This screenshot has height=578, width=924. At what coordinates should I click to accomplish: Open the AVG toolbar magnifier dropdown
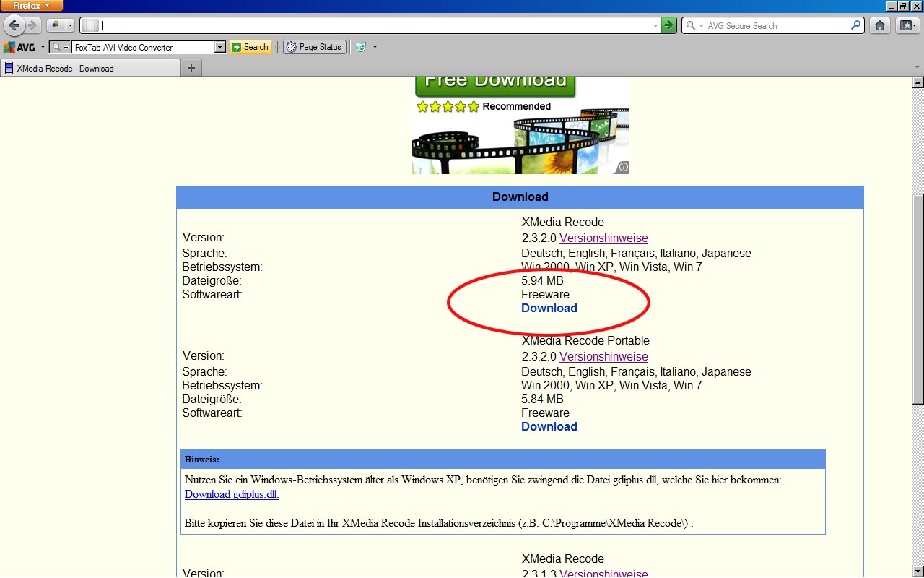coord(61,47)
